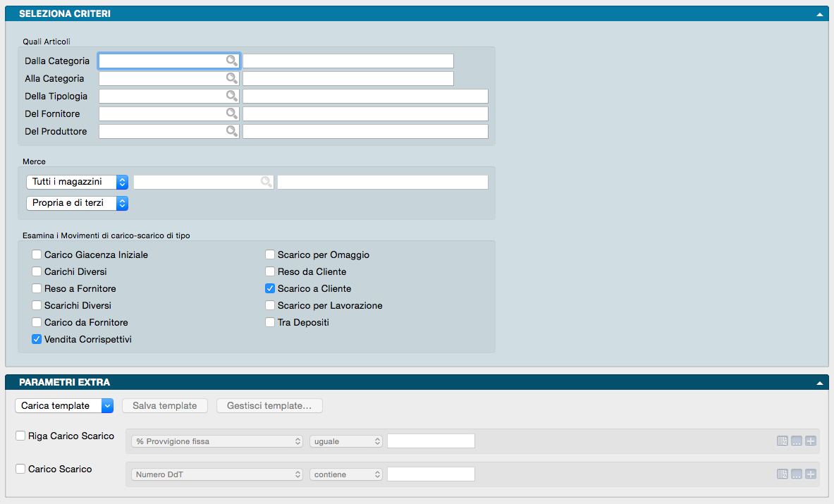The width and height of the screenshot is (834, 504).
Task: Click the search icon for Della Tipologia
Action: [x=231, y=96]
